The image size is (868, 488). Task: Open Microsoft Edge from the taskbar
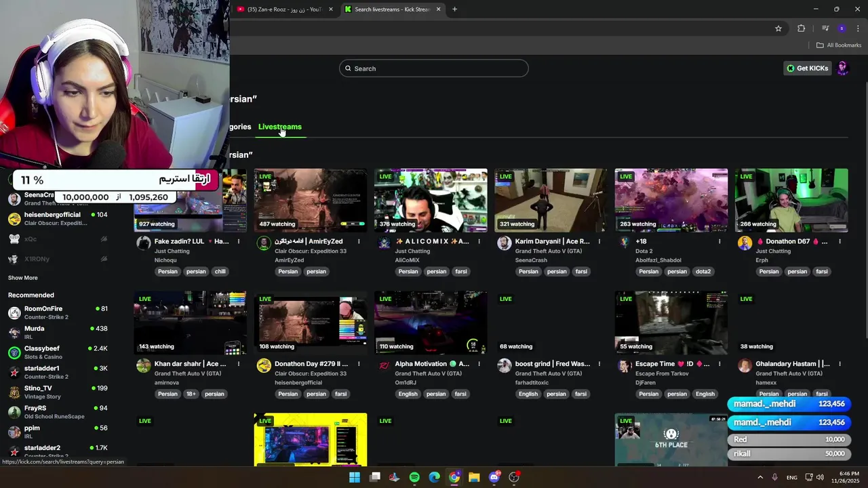pyautogui.click(x=434, y=477)
